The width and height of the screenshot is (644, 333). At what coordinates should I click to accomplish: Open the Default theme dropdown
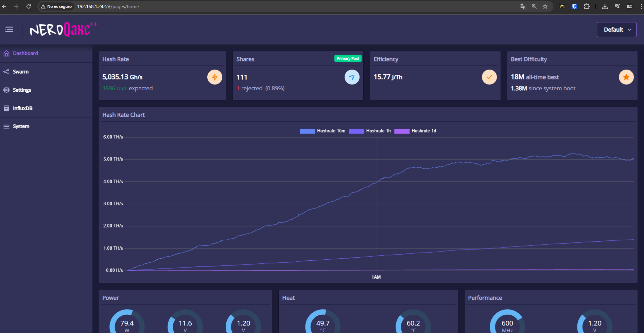coord(616,30)
